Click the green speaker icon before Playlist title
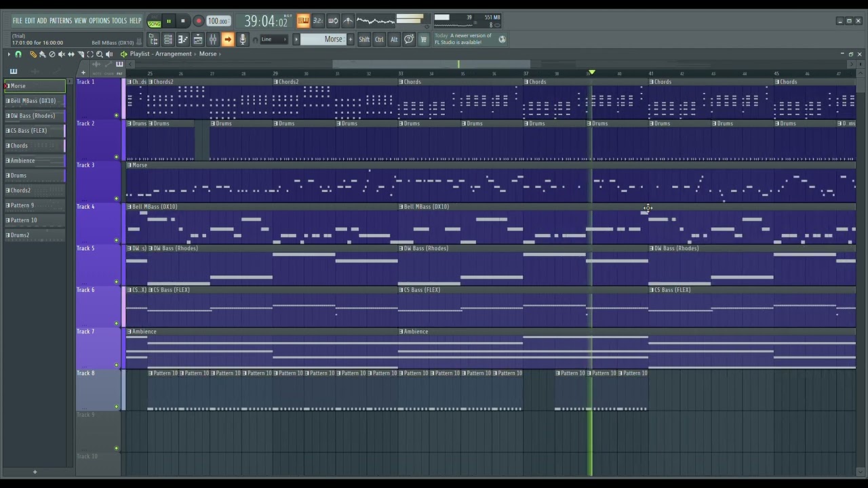Screen dimensions: 868x488 [123, 54]
